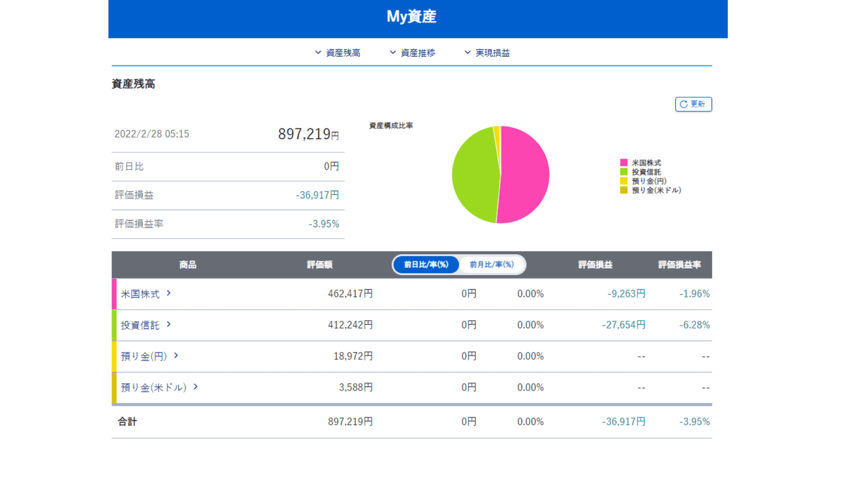Click the chevron next to 資産残高

click(318, 52)
